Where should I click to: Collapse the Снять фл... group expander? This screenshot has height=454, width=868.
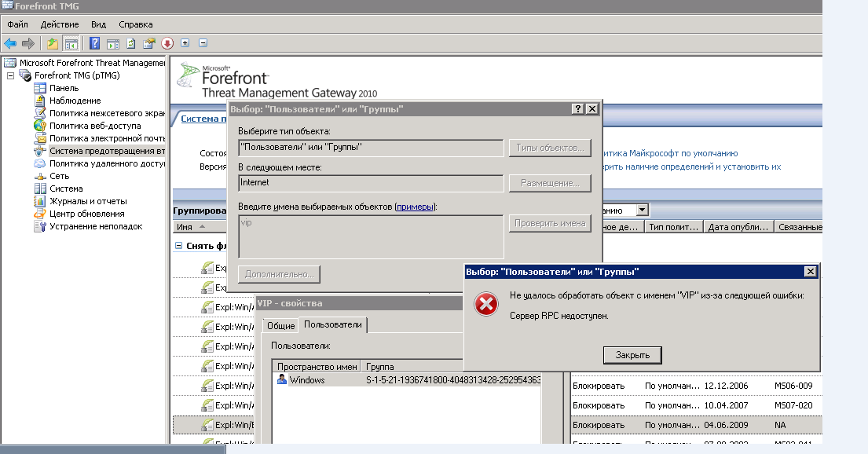[178, 245]
